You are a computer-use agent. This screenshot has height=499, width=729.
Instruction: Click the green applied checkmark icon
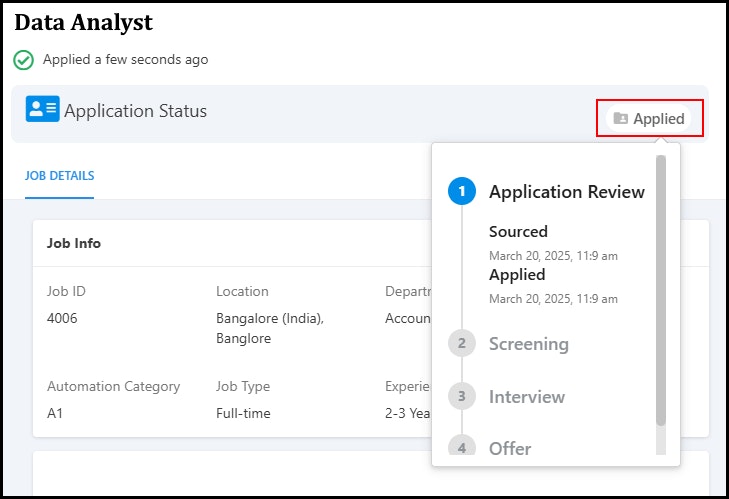pos(23,60)
